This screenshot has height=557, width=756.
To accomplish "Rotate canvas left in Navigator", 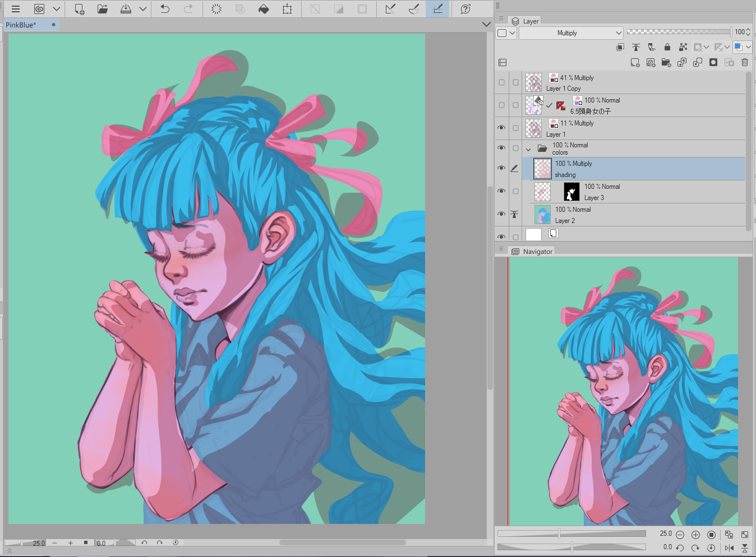I will pos(680,548).
